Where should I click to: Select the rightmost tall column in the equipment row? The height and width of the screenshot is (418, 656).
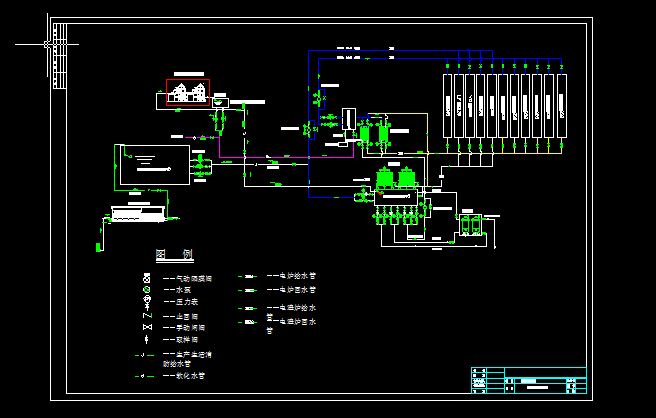coord(562,106)
